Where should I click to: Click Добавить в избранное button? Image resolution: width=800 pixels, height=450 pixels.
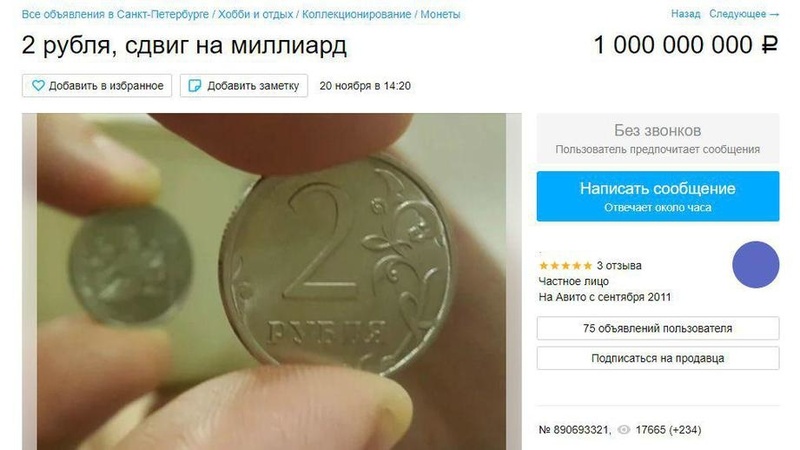[97, 86]
